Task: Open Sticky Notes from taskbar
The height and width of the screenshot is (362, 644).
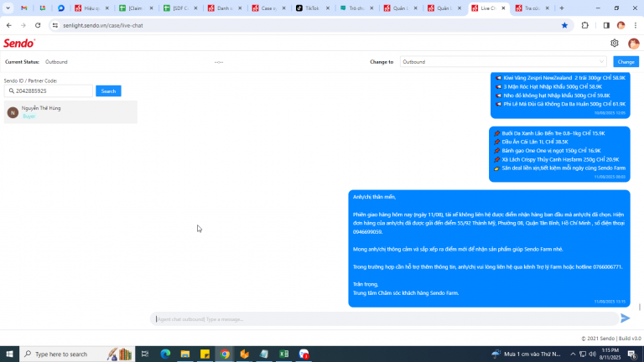Action: [205, 354]
